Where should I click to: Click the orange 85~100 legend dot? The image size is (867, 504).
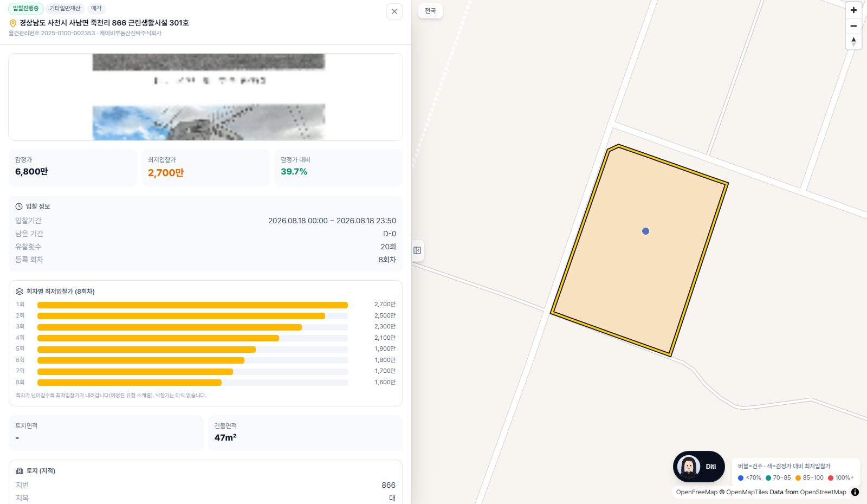pos(798,478)
